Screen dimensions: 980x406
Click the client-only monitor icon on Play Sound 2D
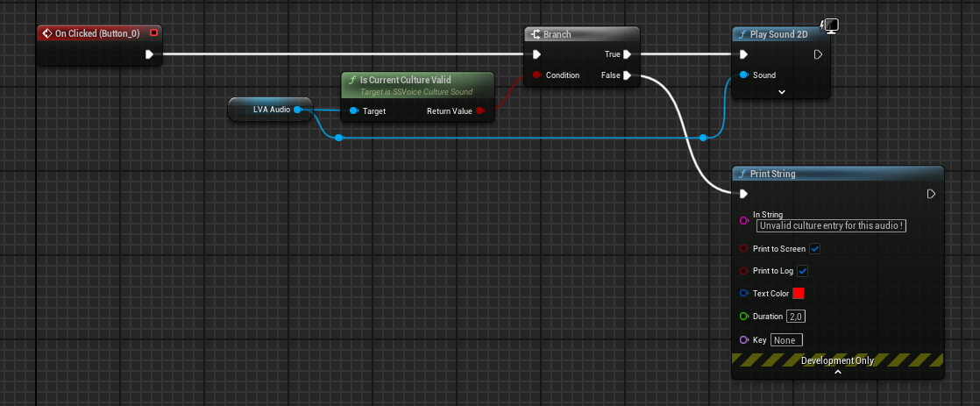[x=831, y=25]
